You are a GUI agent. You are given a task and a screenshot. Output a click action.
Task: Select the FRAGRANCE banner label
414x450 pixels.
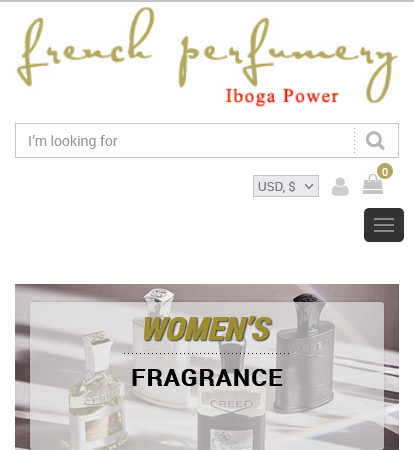207,378
